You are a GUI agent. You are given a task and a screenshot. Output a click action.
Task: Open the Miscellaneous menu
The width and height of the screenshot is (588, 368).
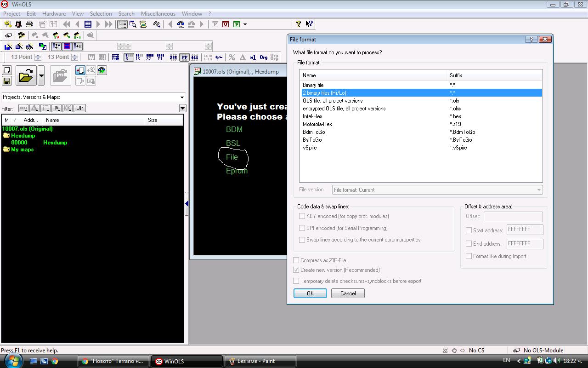coord(158,14)
